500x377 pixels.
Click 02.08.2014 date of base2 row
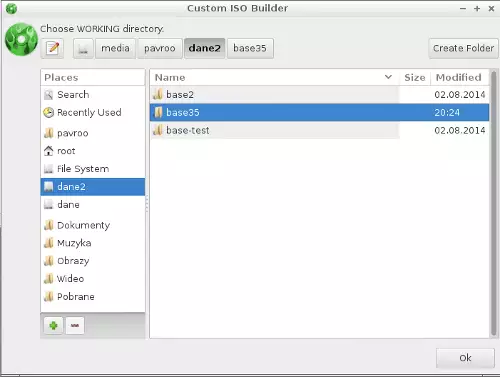tap(460, 95)
